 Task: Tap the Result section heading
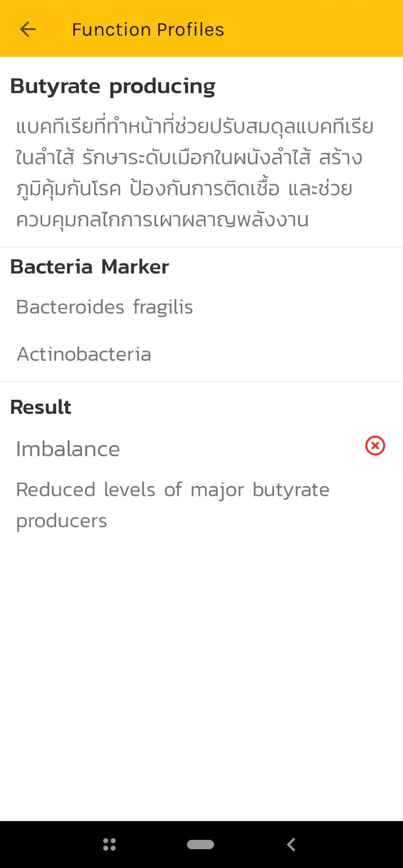[41, 407]
